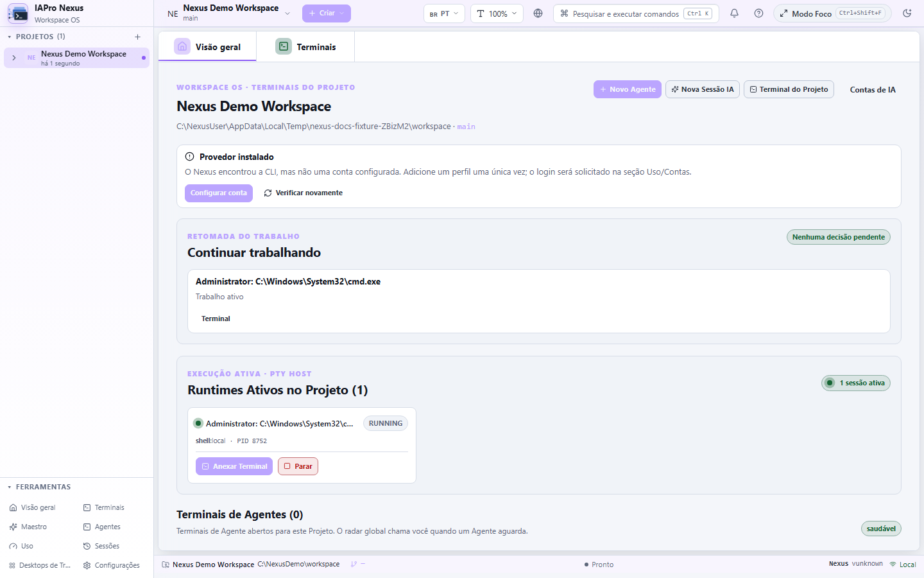Open Maestro tool

point(28,527)
